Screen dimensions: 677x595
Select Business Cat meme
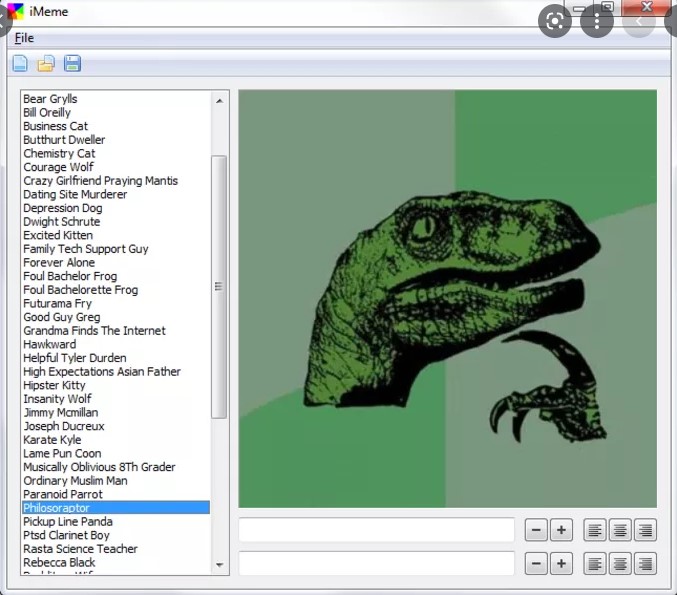[55, 126]
